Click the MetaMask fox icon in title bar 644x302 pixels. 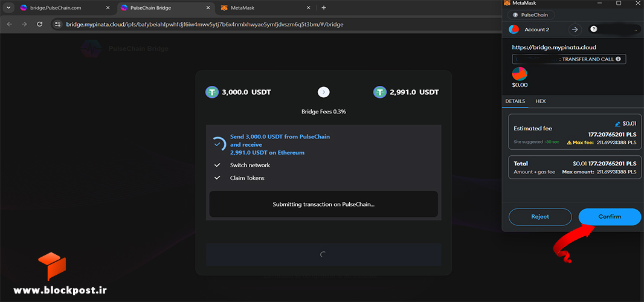pyautogui.click(x=507, y=3)
